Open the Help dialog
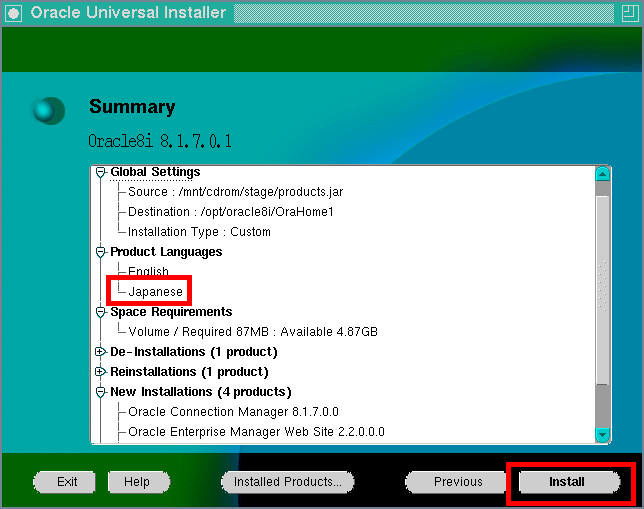 point(138,481)
